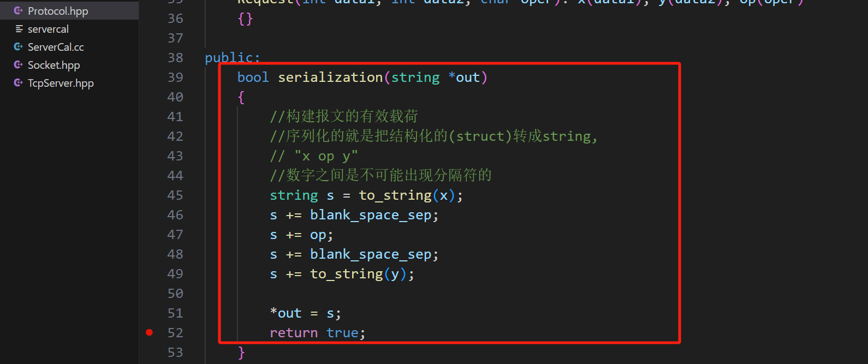This screenshot has height=364, width=868.
Task: Click the return keyword on line 52
Action: (294, 333)
